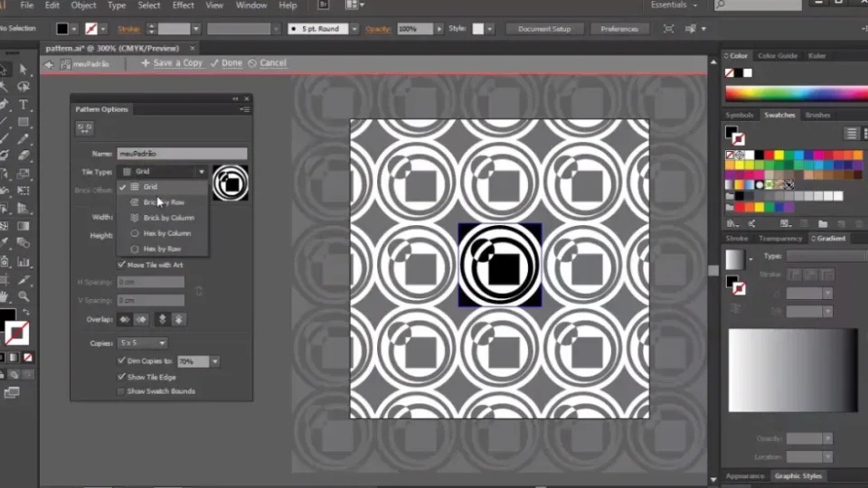Open the Gradient Type dropdown
This screenshot has height=488, width=868.
pyautogui.click(x=826, y=256)
